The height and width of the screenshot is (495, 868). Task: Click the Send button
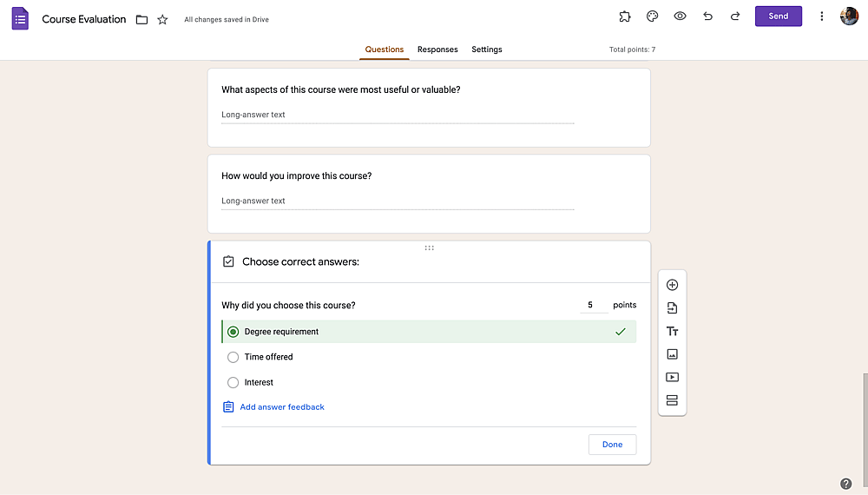779,16
